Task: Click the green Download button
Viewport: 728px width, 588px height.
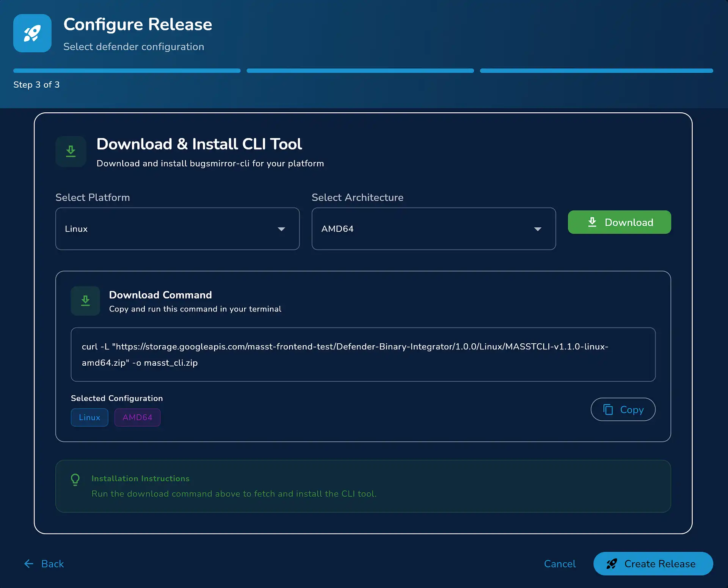Action: (x=620, y=222)
